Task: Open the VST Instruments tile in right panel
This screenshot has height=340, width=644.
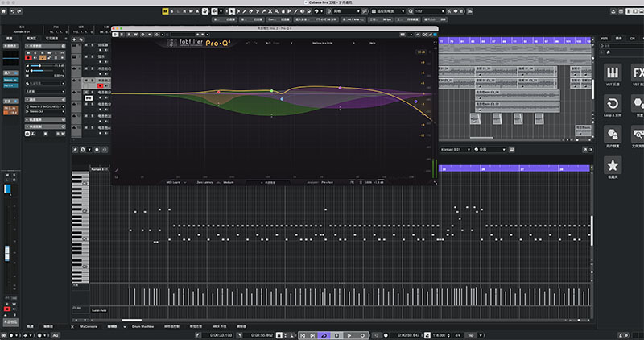Action: click(613, 73)
